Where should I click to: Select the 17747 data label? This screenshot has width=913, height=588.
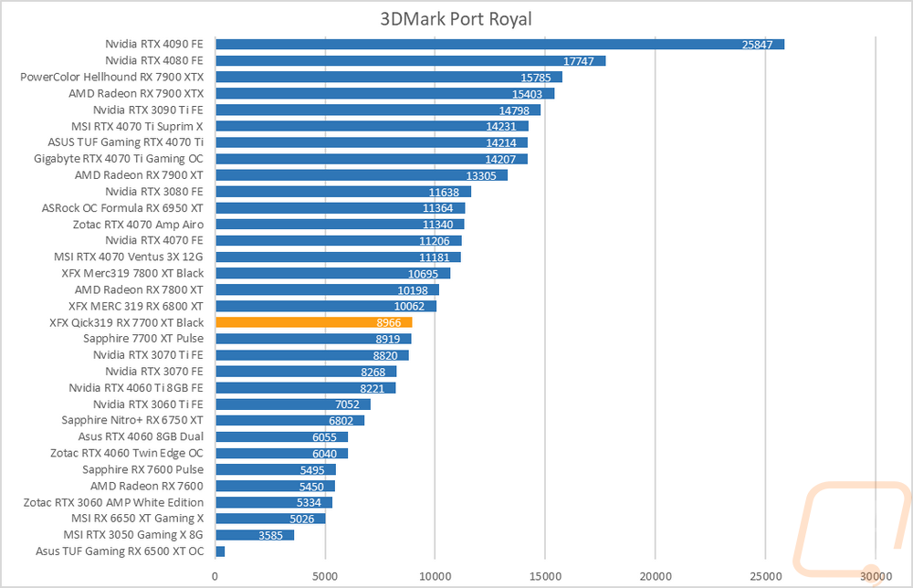(x=578, y=61)
